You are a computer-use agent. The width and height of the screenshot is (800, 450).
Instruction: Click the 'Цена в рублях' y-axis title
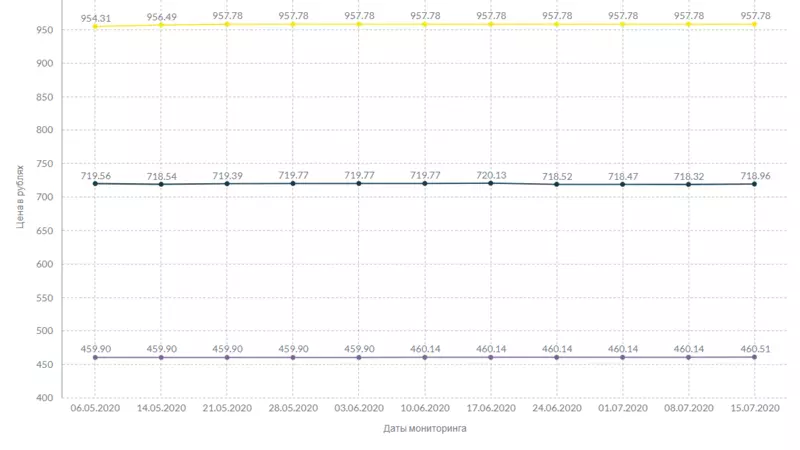[20, 197]
